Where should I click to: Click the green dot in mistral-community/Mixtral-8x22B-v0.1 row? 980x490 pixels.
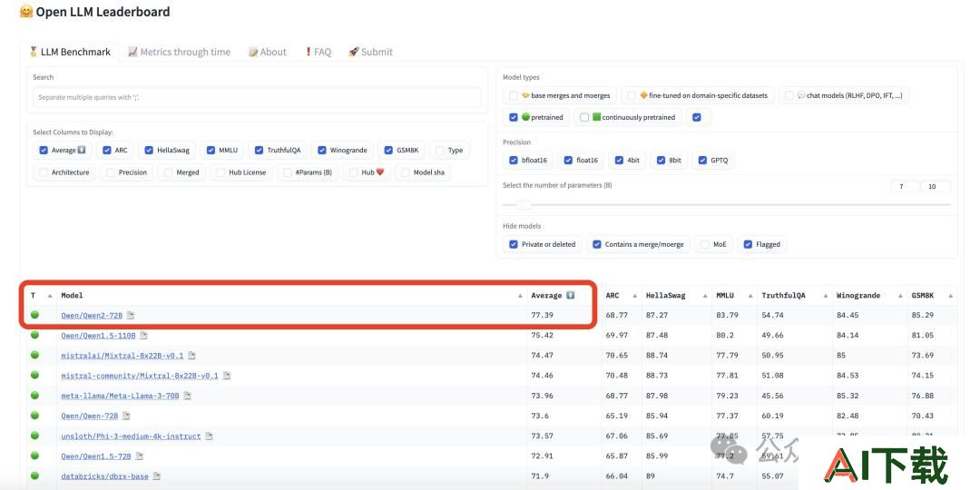pyautogui.click(x=34, y=375)
